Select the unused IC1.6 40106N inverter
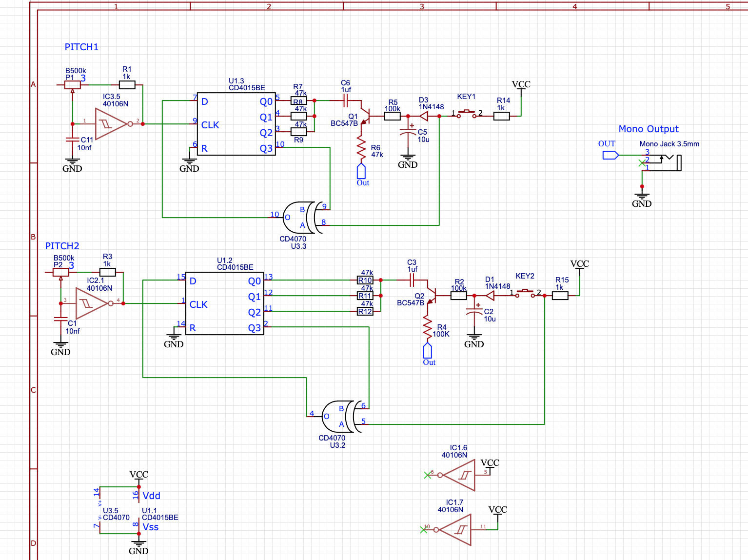Screen dimensions: 748x560 458,475
